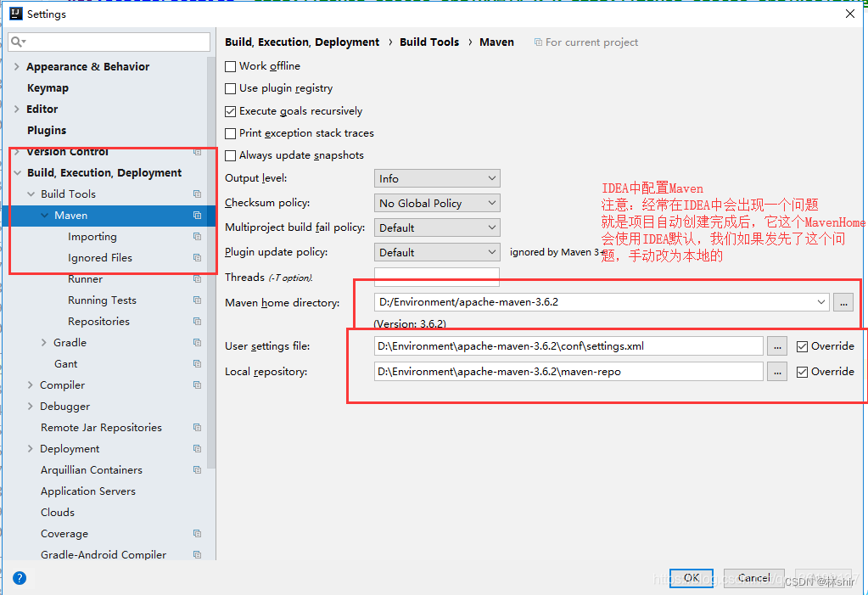This screenshot has height=595, width=868.
Task: Enable Print exception stack traces
Action: 230,133
